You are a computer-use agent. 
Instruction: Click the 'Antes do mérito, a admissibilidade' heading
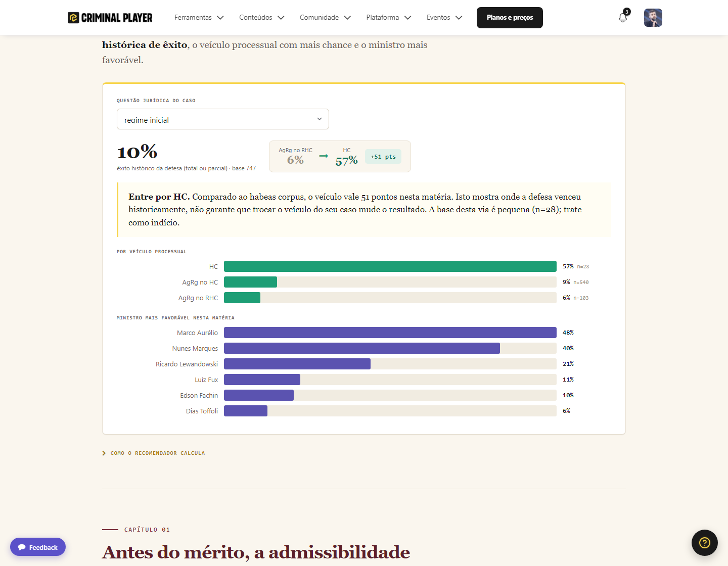point(256,552)
